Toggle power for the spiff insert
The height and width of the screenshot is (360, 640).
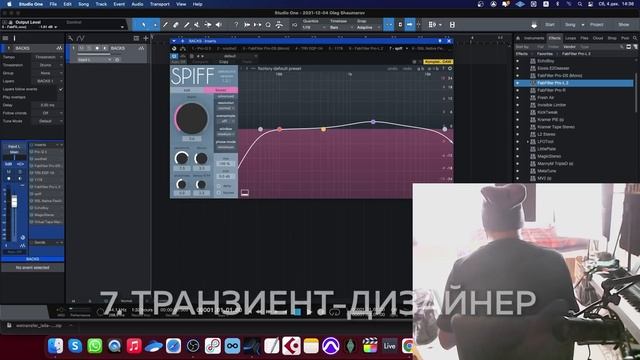[31, 194]
